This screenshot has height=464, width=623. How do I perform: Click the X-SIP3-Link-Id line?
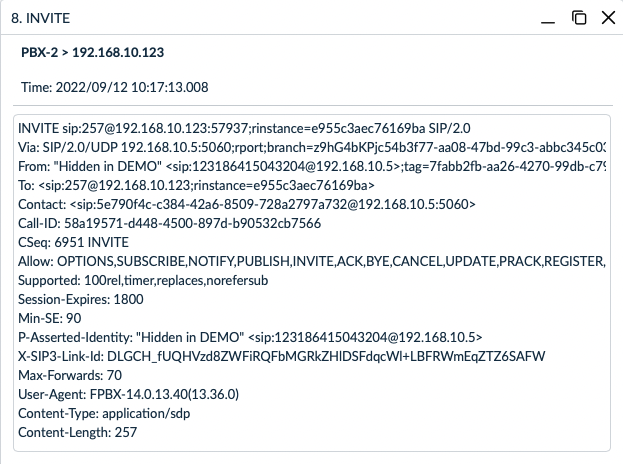point(282,356)
